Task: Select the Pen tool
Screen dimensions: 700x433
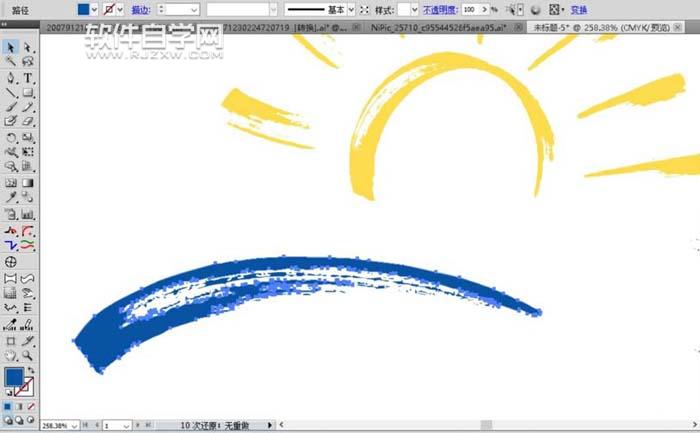Action: coord(10,77)
